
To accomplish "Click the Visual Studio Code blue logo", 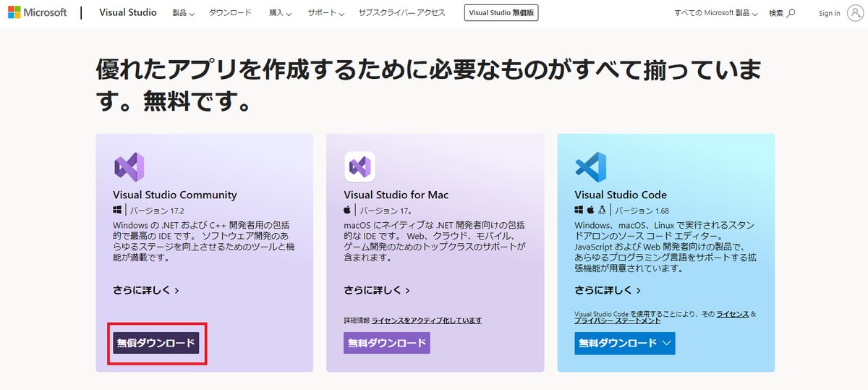I will tap(590, 167).
